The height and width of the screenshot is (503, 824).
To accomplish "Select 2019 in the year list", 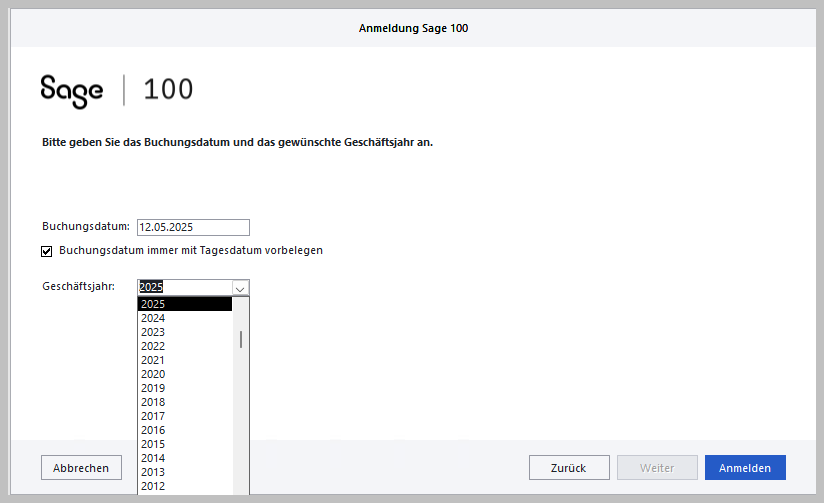I will coord(184,388).
